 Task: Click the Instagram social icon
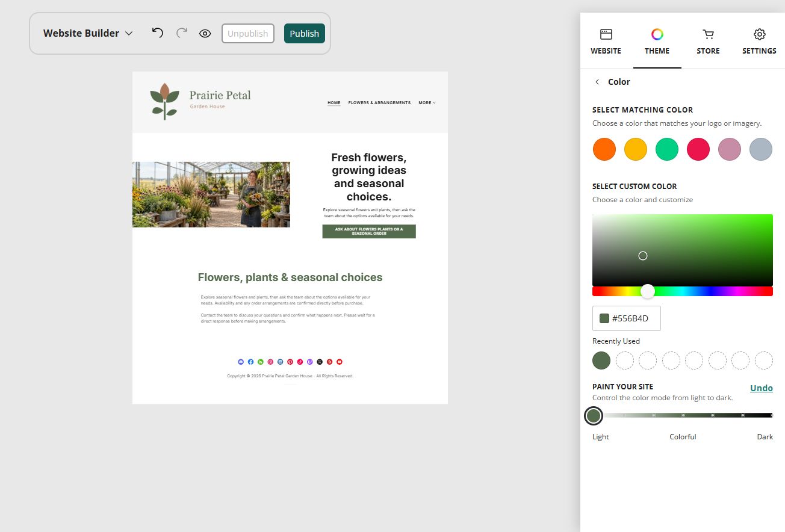click(x=270, y=362)
